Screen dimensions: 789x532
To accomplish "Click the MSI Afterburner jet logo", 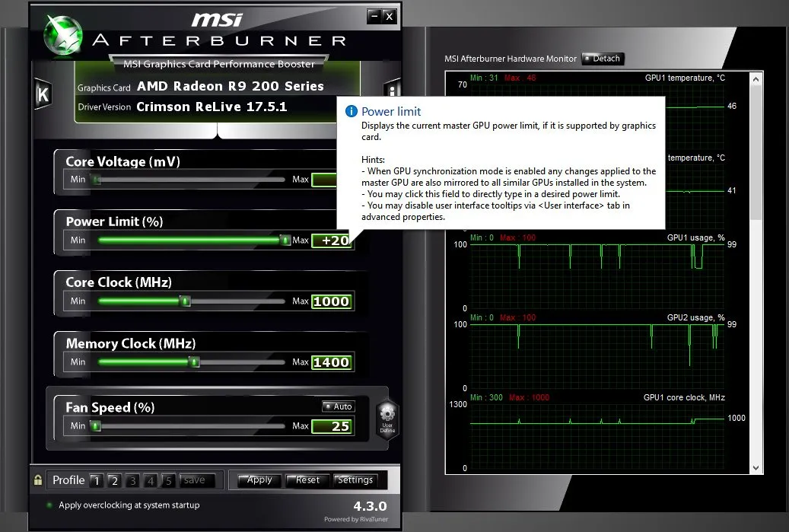I will click(x=63, y=35).
